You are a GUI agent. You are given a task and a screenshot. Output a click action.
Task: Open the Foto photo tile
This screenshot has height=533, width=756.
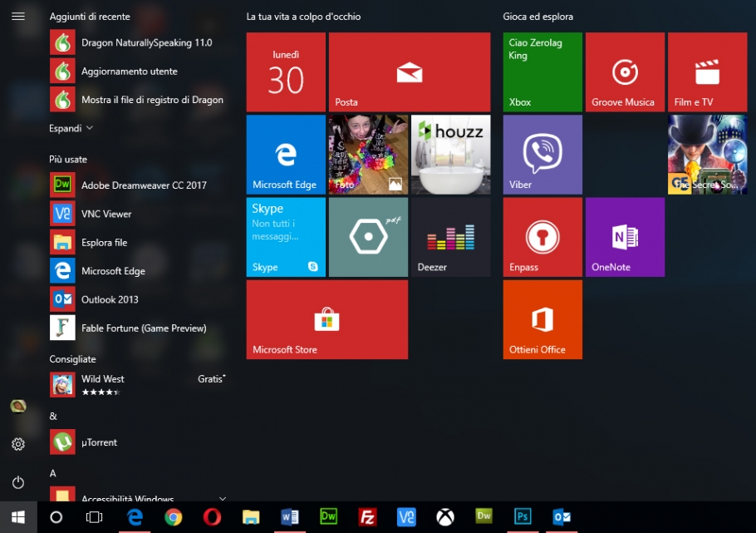point(368,155)
